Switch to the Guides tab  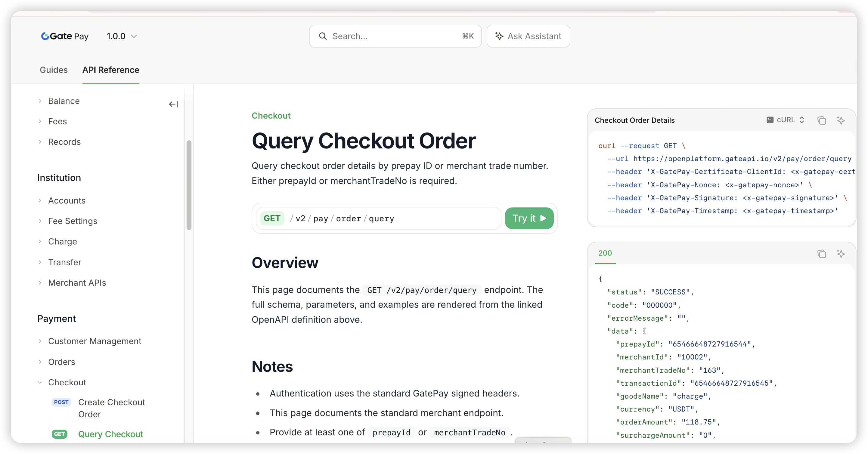point(54,70)
